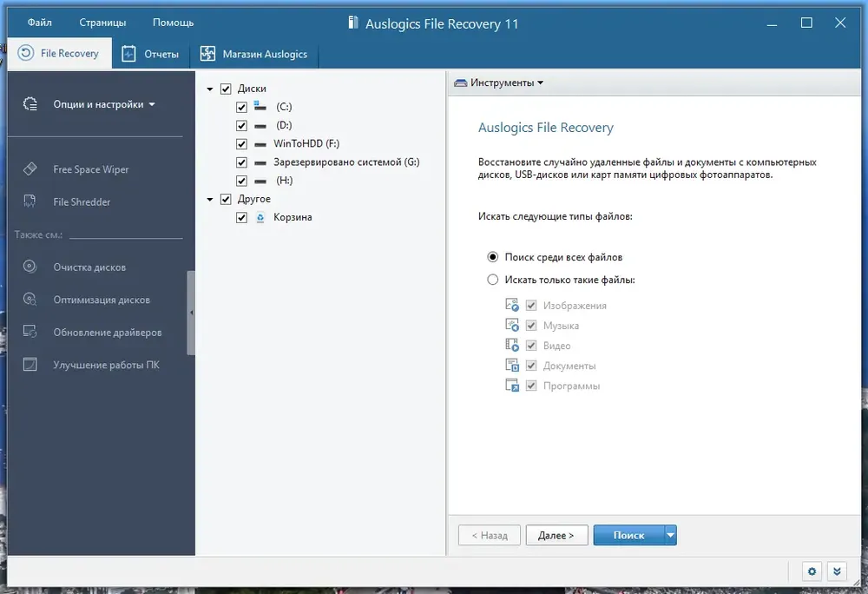Open Free Space Wiper tool
The height and width of the screenshot is (594, 868).
click(91, 169)
